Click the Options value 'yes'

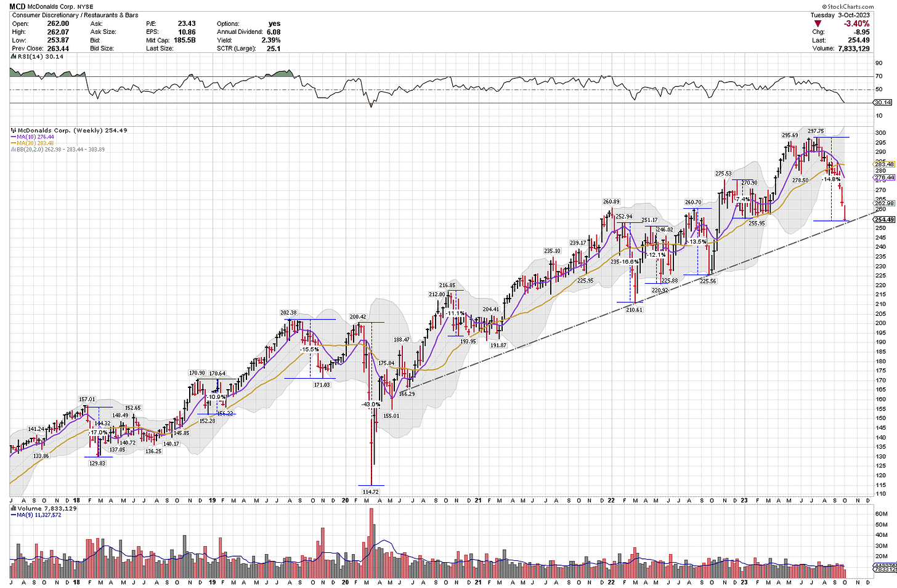click(x=274, y=23)
